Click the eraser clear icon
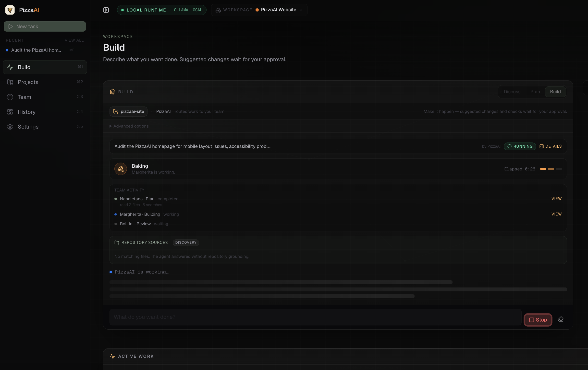This screenshot has width=588, height=370. 560,320
